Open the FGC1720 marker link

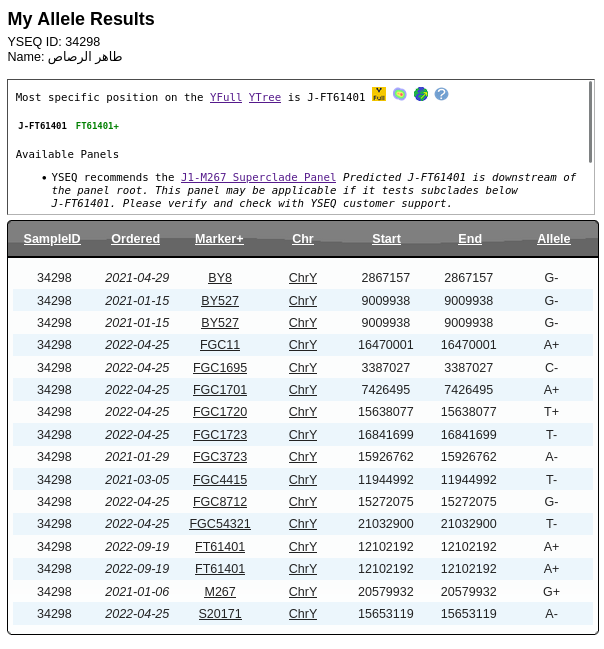pyautogui.click(x=220, y=412)
